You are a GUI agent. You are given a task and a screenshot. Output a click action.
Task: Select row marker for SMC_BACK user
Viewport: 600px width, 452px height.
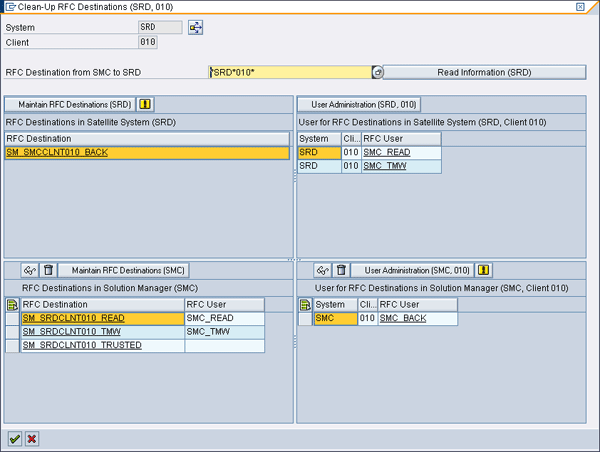point(305,319)
